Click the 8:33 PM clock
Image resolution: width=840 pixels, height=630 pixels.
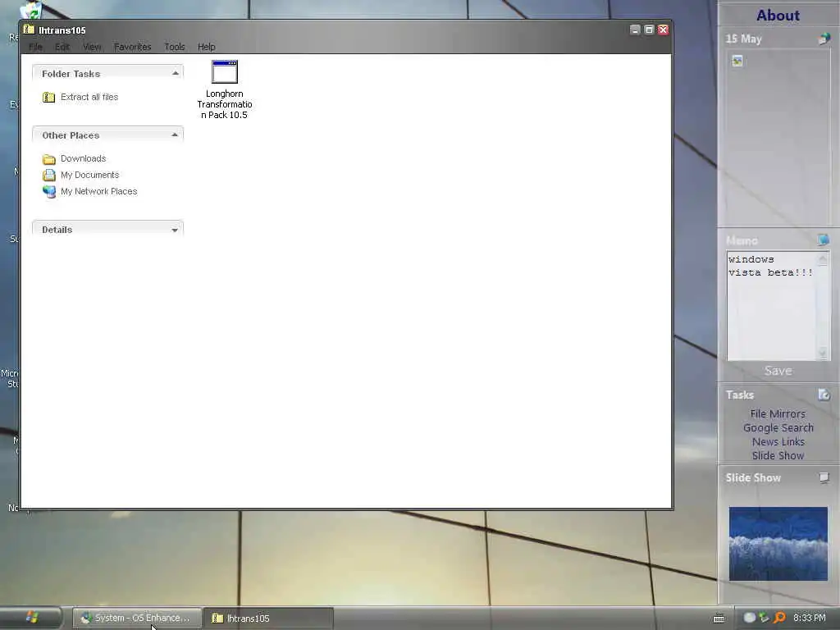[810, 618]
